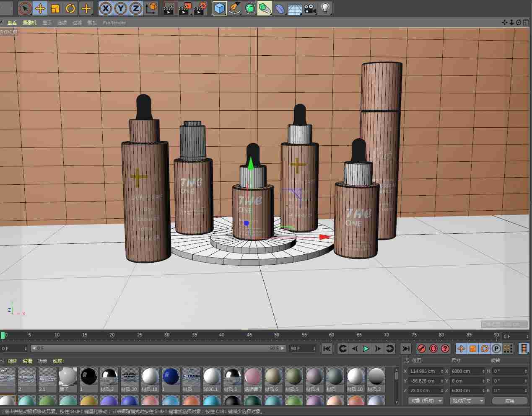The height and width of the screenshot is (416, 532).
Task: Open the 绝对尺寸 size mode dropdown
Action: [467, 400]
